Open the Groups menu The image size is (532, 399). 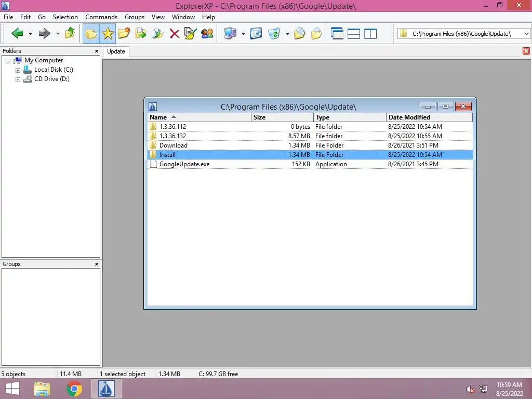pos(135,17)
